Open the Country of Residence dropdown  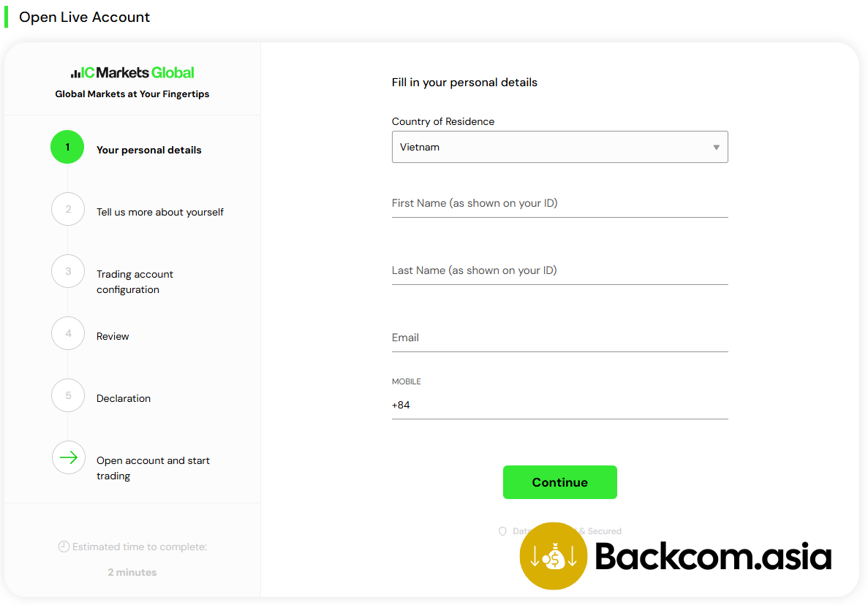click(x=559, y=147)
